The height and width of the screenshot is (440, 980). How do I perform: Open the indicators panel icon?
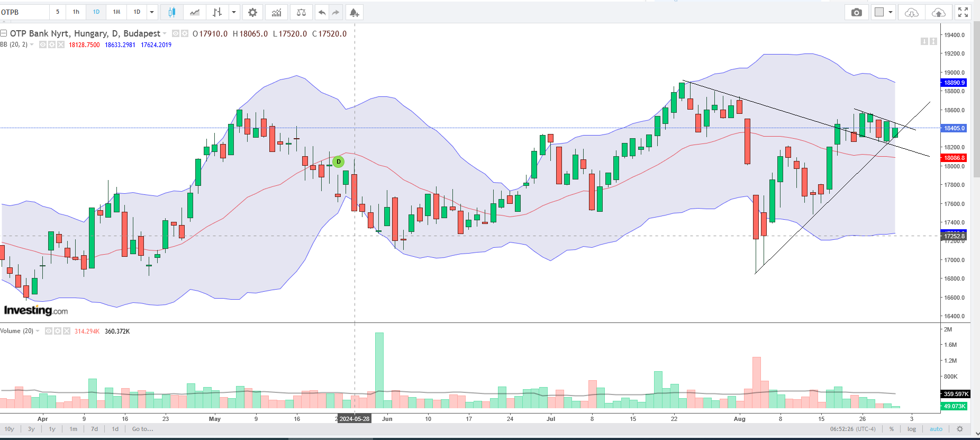(276, 12)
